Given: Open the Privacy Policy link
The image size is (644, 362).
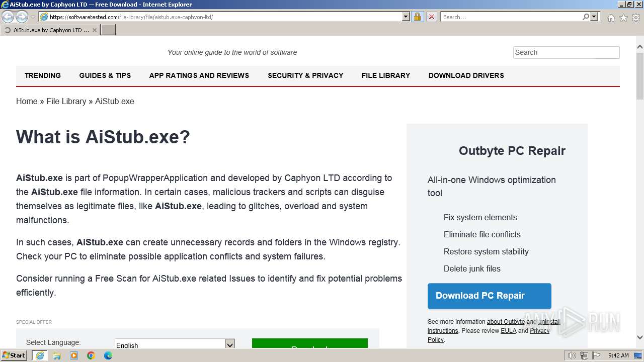Looking at the screenshot, I should tap(540, 331).
